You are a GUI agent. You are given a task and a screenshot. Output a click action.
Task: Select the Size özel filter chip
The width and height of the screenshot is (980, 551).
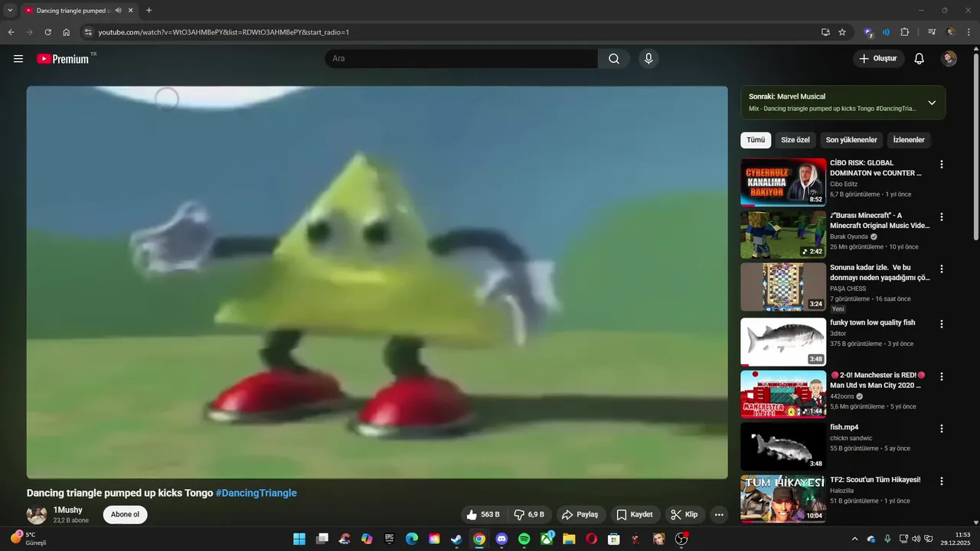click(x=795, y=140)
